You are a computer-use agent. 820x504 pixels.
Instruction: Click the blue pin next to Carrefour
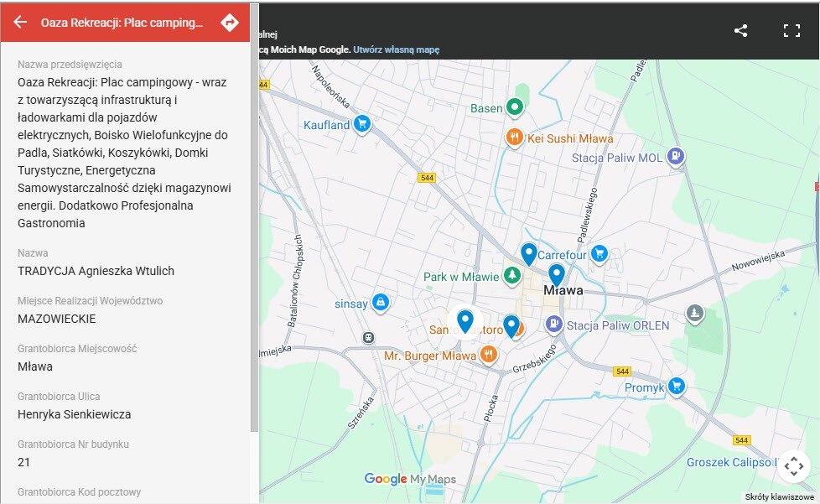[x=528, y=252]
